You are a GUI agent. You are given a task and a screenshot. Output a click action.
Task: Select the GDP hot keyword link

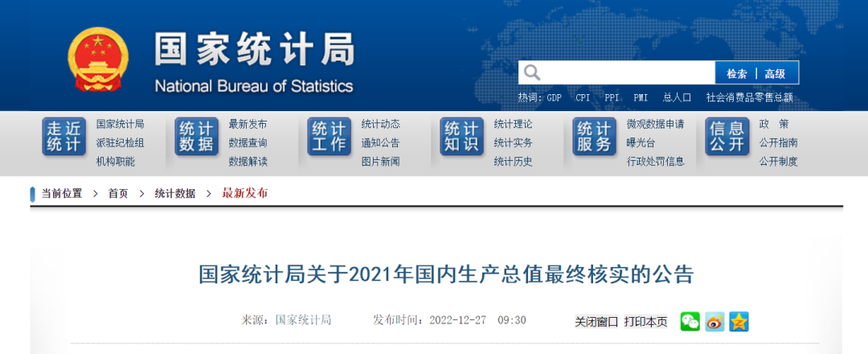pyautogui.click(x=554, y=97)
